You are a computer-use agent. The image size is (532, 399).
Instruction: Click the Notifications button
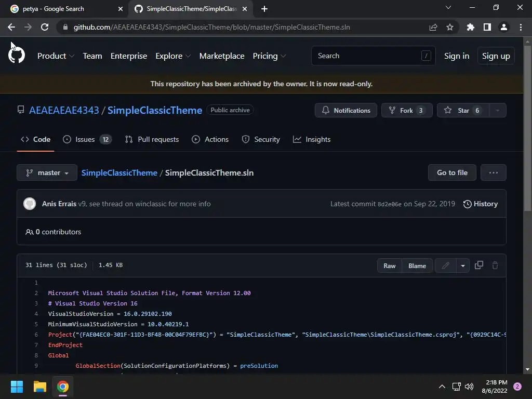345,110
